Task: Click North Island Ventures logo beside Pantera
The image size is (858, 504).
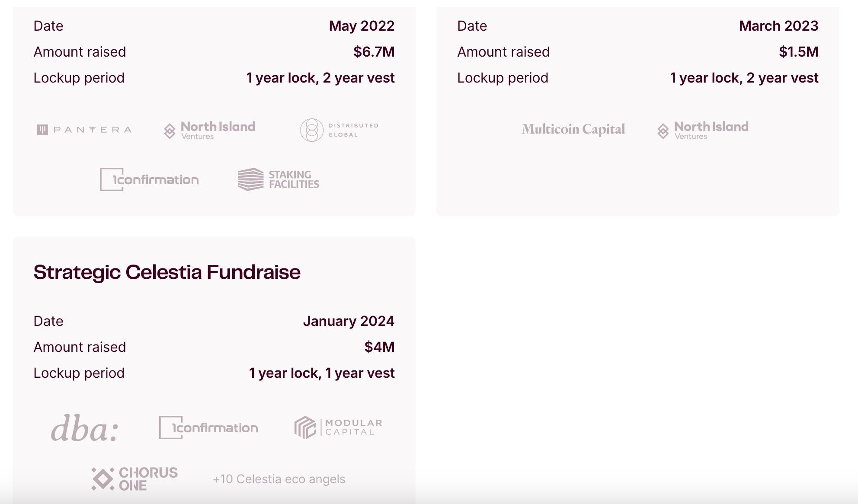Action: pos(210,130)
